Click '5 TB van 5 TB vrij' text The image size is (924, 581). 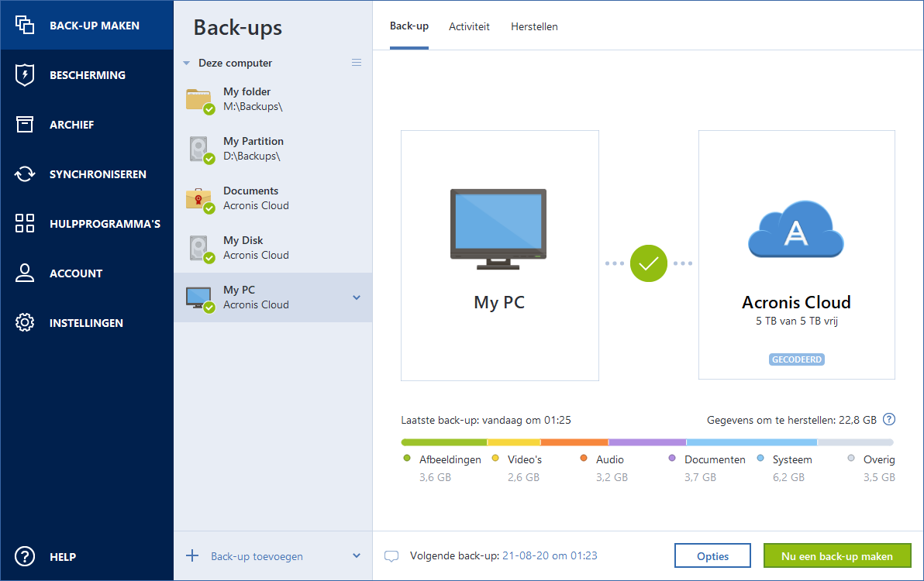pyautogui.click(x=797, y=321)
